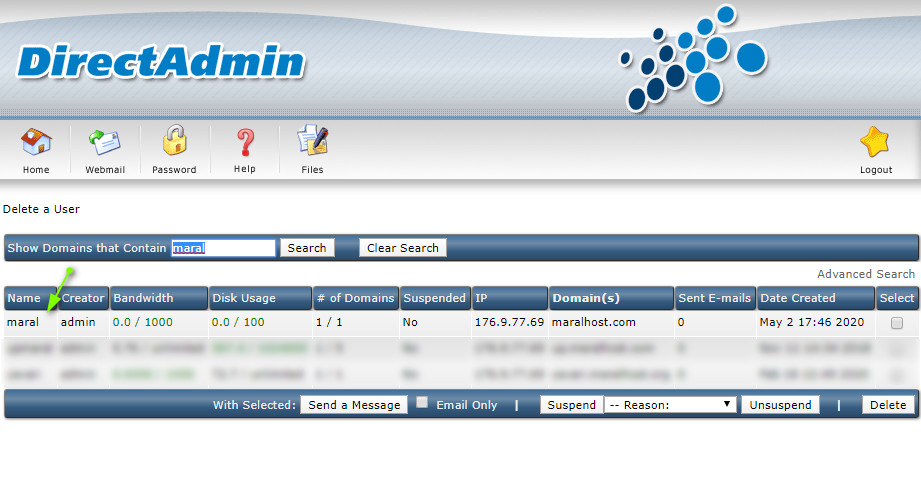Click the Suspend button

[x=572, y=405]
